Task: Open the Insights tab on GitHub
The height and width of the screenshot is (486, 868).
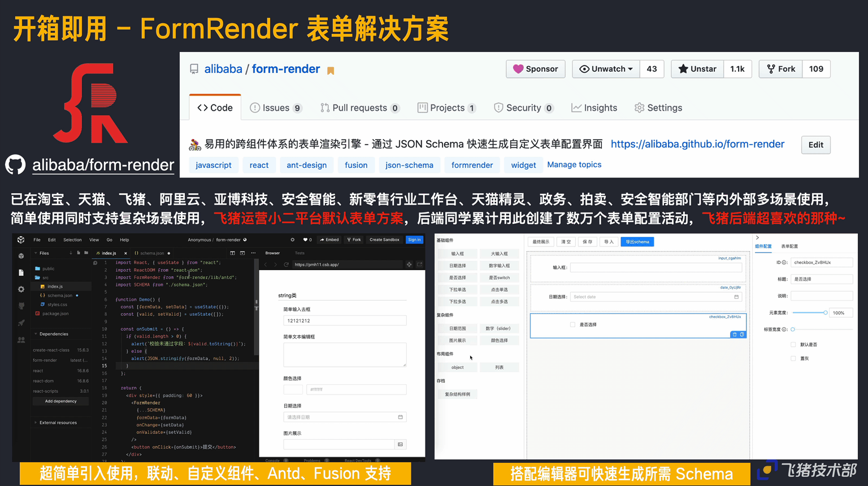Action: [x=594, y=108]
